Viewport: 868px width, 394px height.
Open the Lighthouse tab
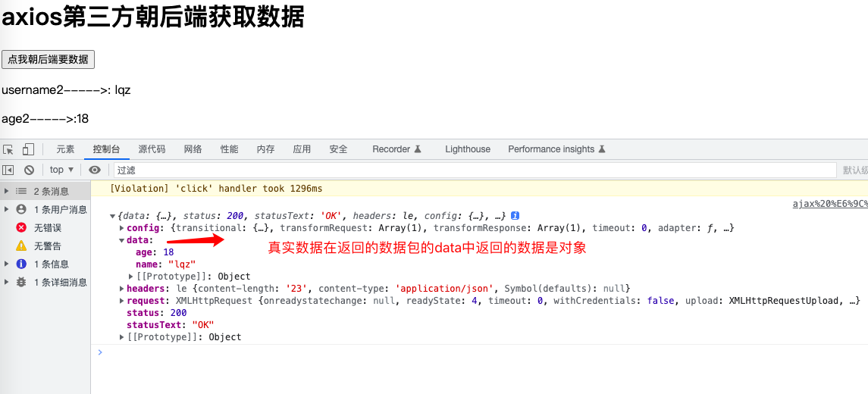[468, 149]
